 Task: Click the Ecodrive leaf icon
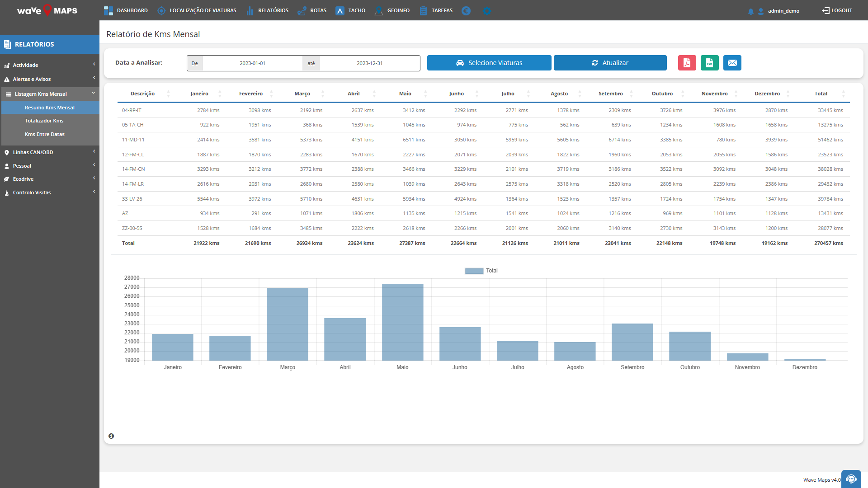(7, 179)
